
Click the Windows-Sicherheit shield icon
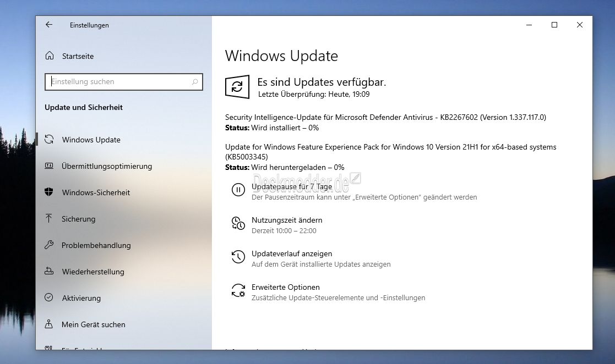49,192
